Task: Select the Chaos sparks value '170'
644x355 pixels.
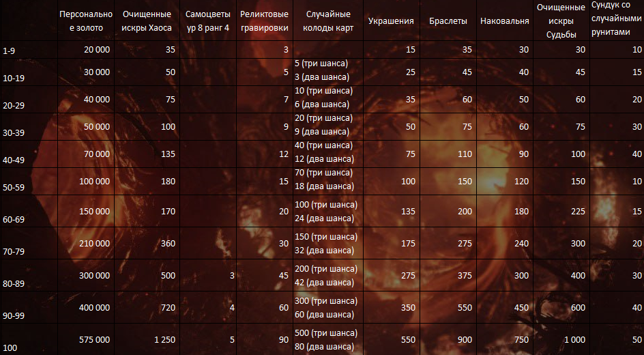Action: click(168, 211)
